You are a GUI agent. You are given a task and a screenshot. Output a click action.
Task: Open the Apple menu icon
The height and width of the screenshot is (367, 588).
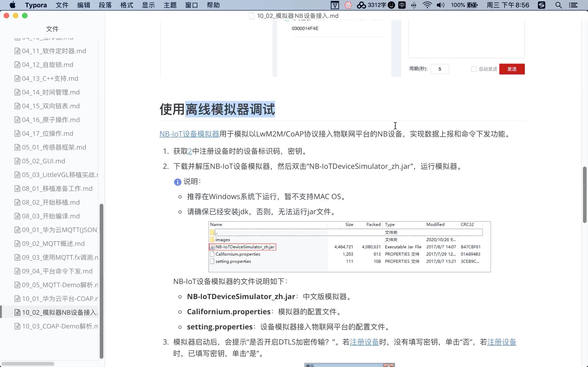point(12,5)
